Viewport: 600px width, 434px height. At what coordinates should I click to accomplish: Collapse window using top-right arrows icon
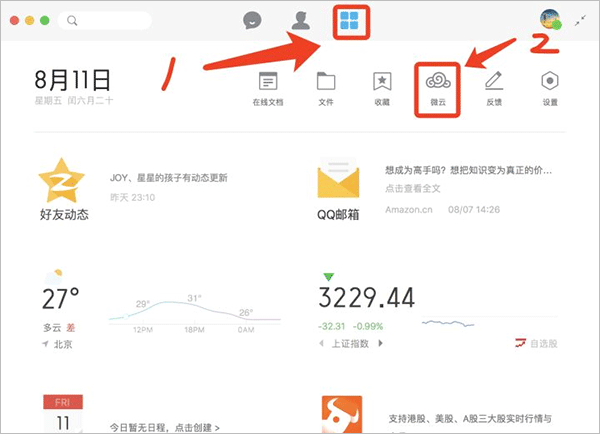tap(581, 20)
